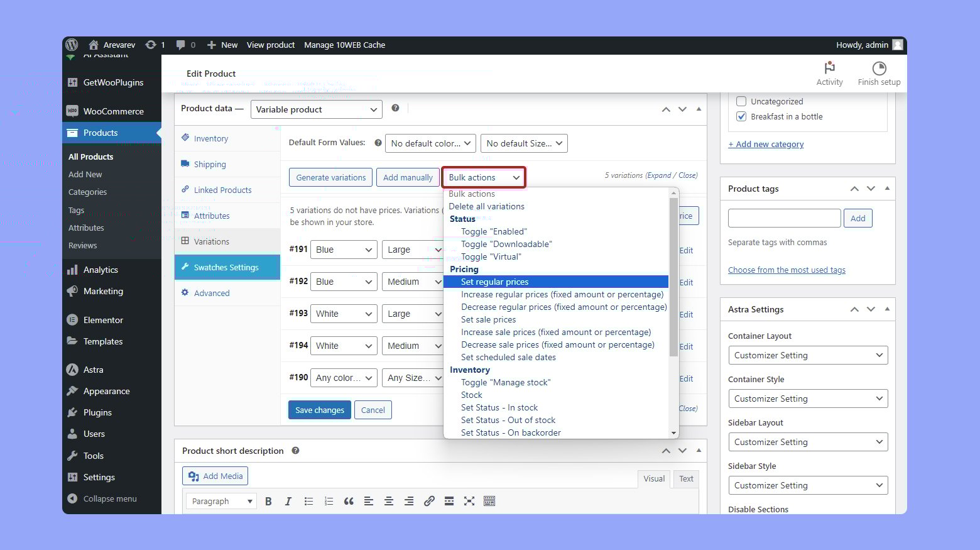Expand the Container Layout dropdown
The height and width of the screenshot is (550, 980).
[808, 355]
